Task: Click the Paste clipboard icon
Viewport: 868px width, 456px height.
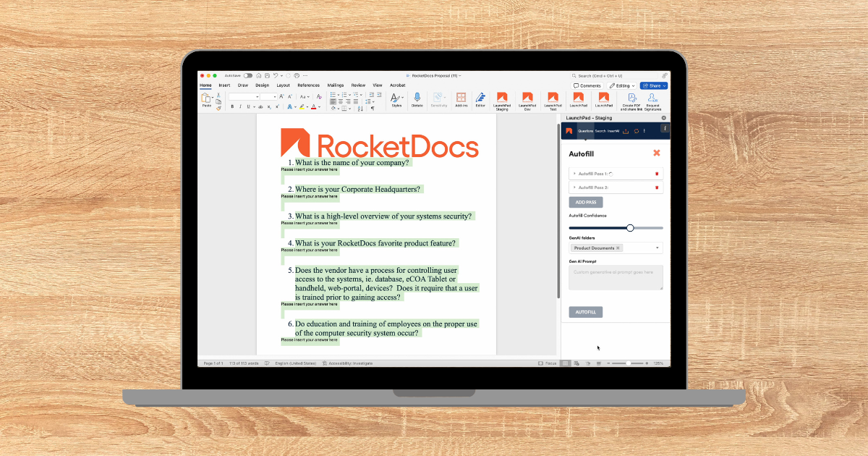Action: pyautogui.click(x=205, y=97)
